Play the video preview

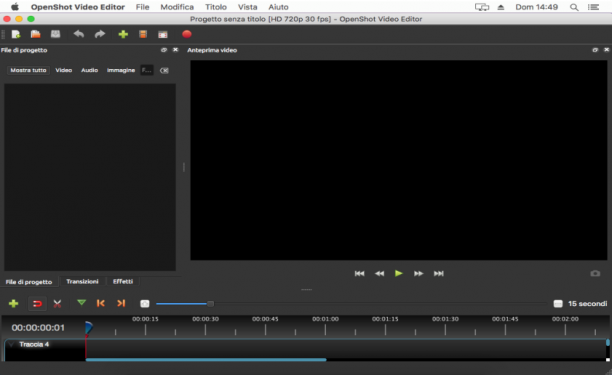pos(399,273)
